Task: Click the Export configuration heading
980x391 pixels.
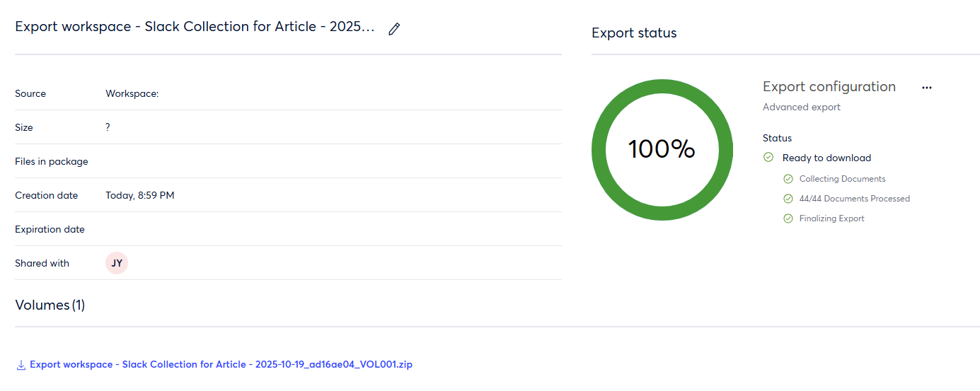Action: [x=829, y=87]
